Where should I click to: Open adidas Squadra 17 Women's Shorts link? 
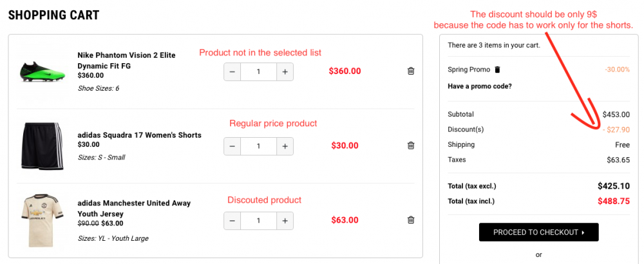139,135
